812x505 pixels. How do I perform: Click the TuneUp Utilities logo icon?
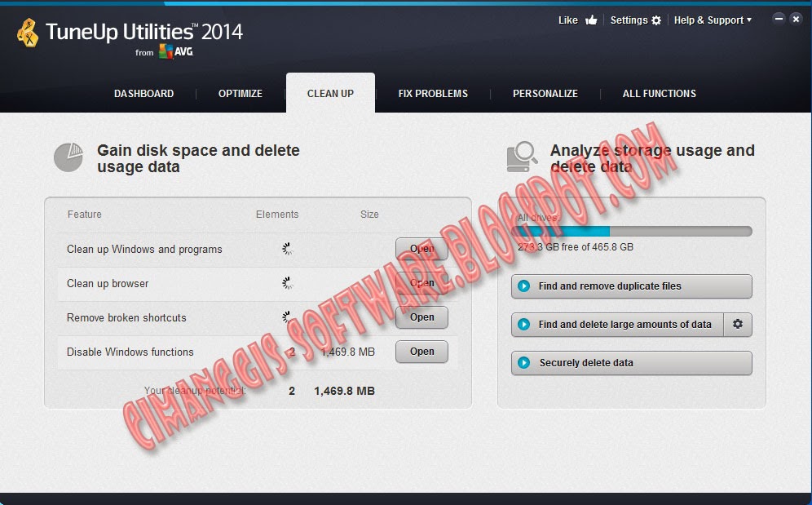[28, 33]
